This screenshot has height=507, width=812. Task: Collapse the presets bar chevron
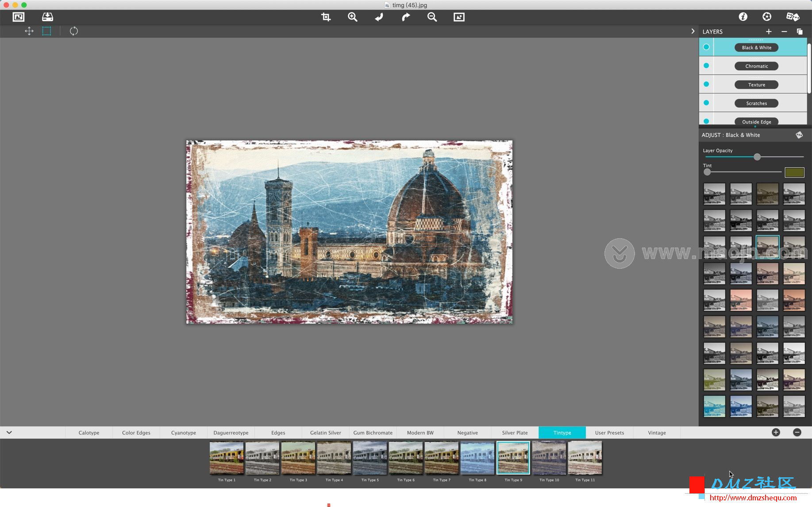click(x=9, y=433)
